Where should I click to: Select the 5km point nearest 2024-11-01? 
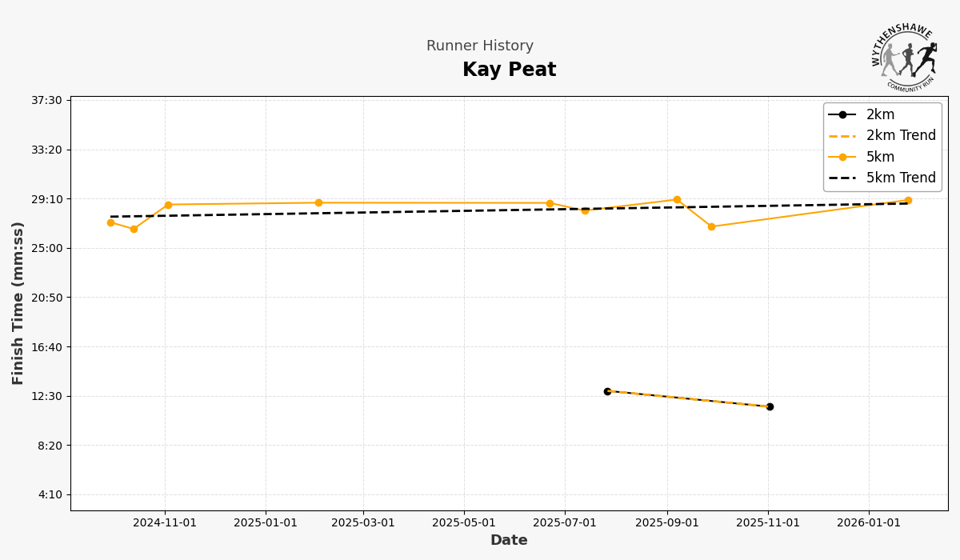[x=168, y=205]
